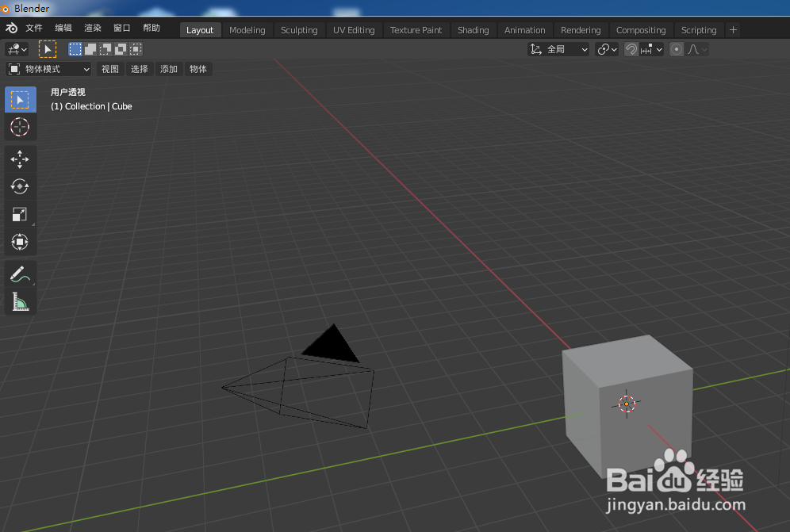
Task: Switch to the Compositing workspace tab
Action: [x=641, y=30]
